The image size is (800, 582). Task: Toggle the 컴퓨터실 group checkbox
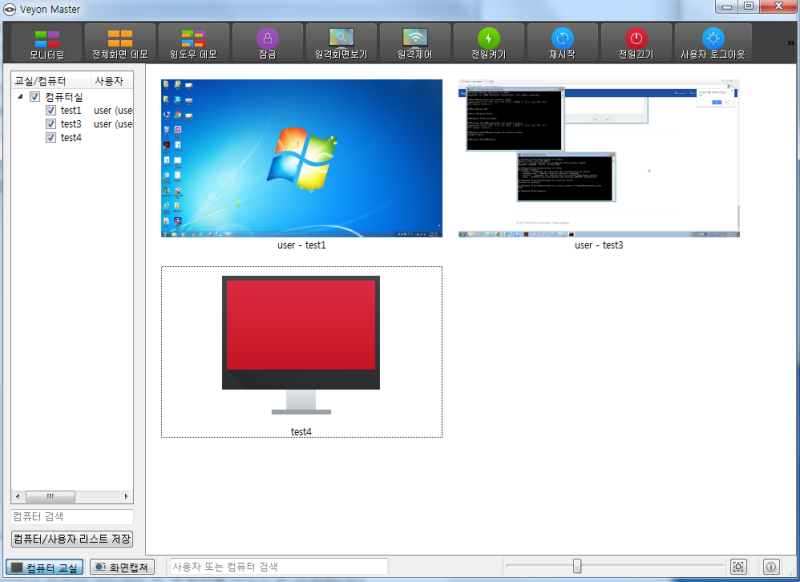pyautogui.click(x=35, y=96)
